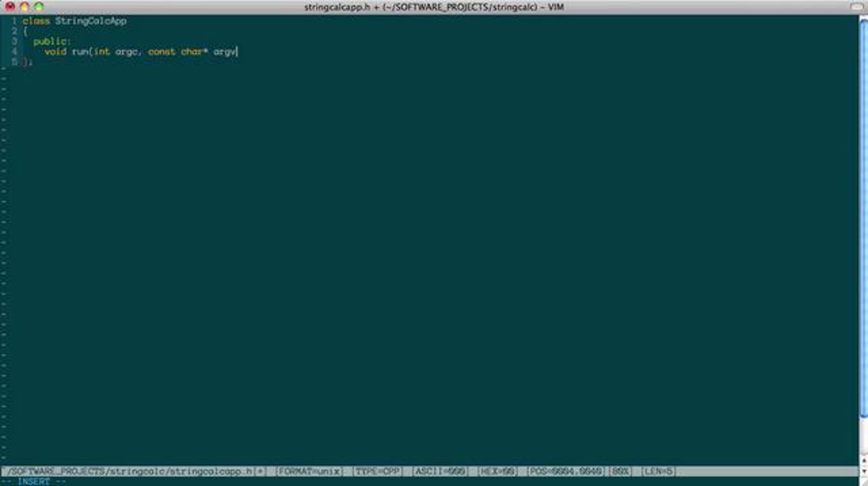Image resolution: width=868 pixels, height=486 pixels.
Task: Click the closing brace on line 5
Action: [25, 62]
